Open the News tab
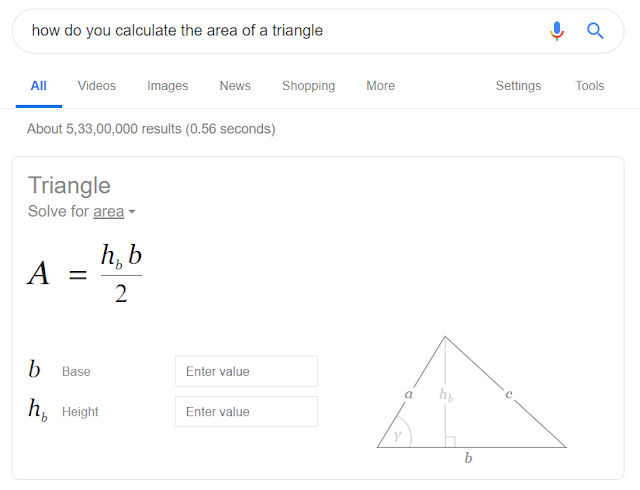The width and height of the screenshot is (640, 490). [x=235, y=86]
